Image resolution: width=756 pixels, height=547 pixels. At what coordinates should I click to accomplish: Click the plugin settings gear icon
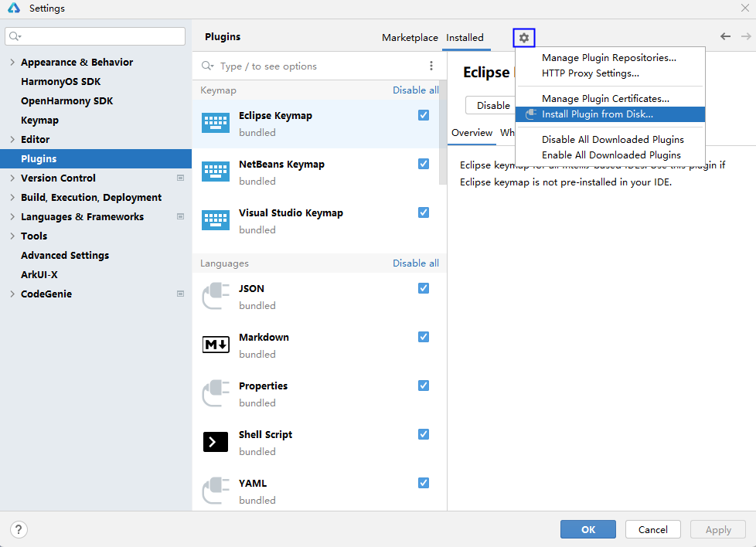[x=524, y=37]
